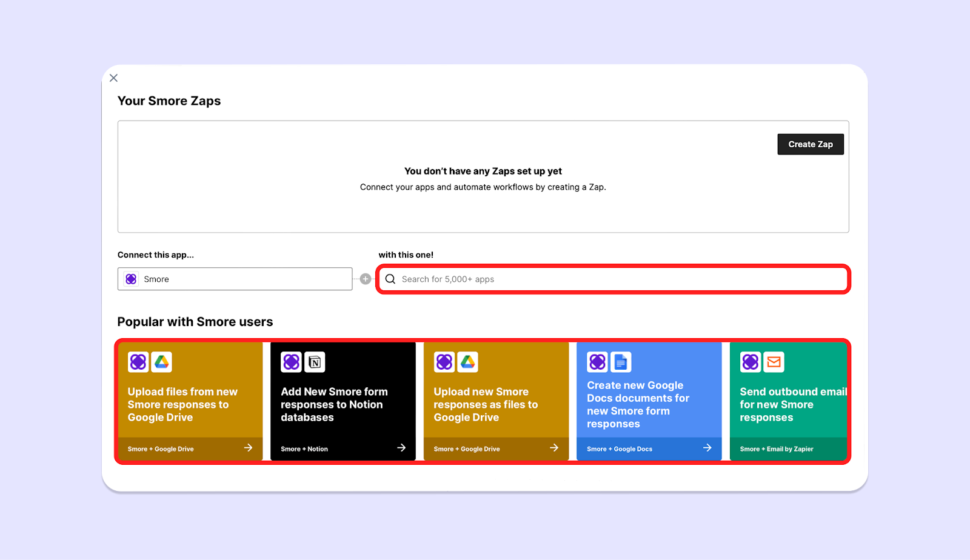Click Smore icon on Upload files from new card

[x=138, y=362]
